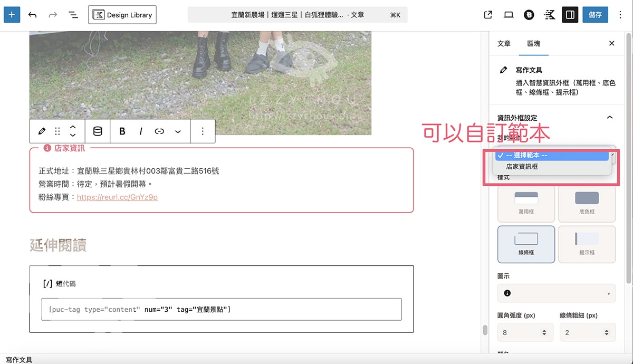
Task: Collapse the 資訊外框設定 section
Action: click(x=610, y=118)
